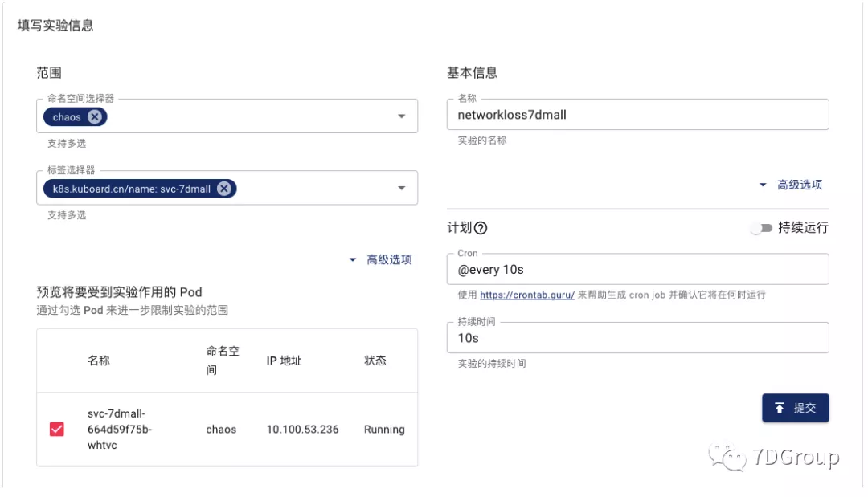Click the 状态 column header
Screen dimensions: 868x497
(375, 361)
